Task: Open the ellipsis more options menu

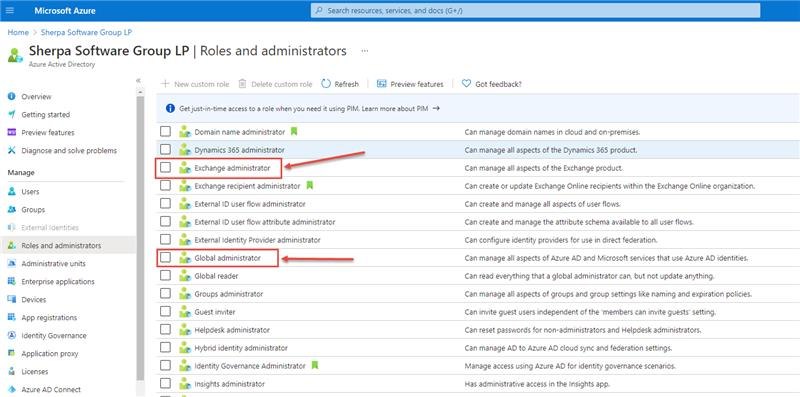Action: (x=365, y=51)
